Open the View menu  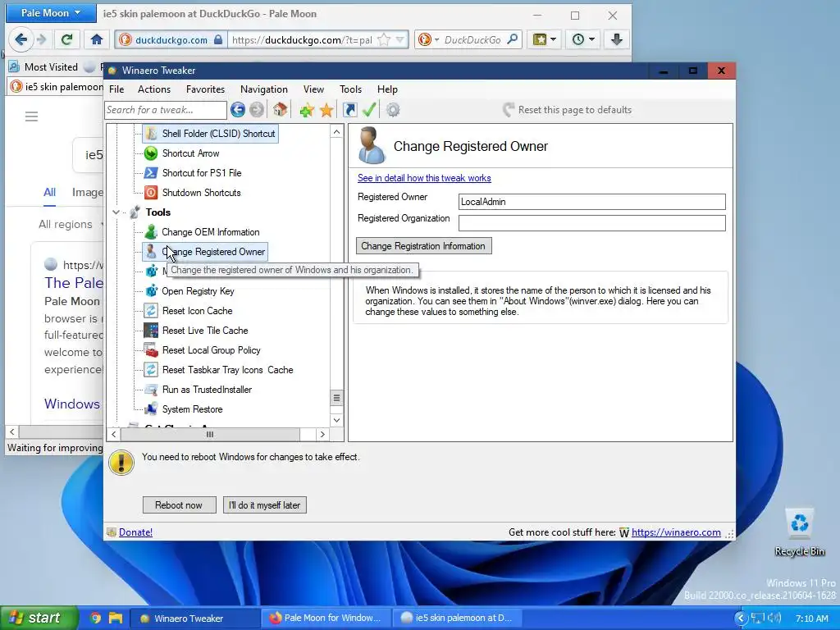pos(313,89)
